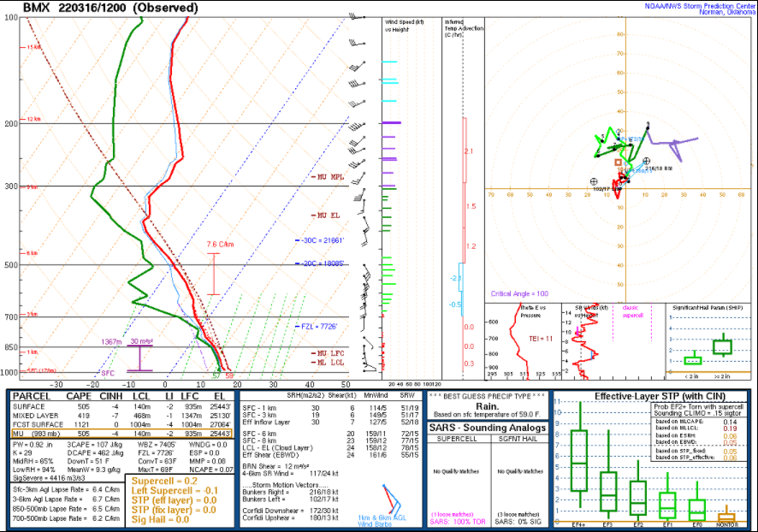The image size is (758, 532).
Task: Click the left-mover marker labeled 102/17 on hodograph
Action: 594,181
